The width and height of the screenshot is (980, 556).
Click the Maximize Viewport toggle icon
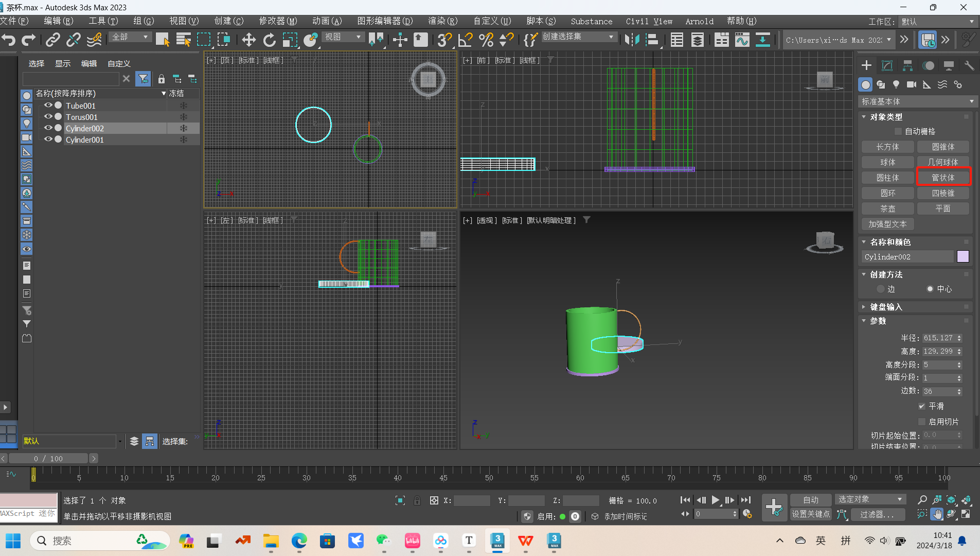[966, 514]
